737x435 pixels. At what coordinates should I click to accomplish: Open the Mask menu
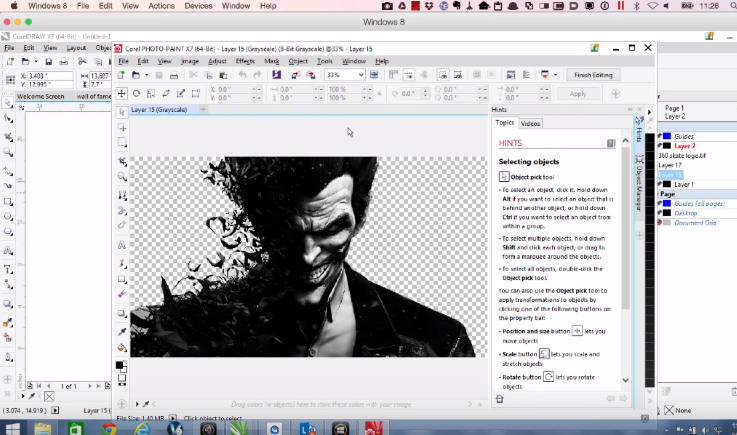[271, 61]
